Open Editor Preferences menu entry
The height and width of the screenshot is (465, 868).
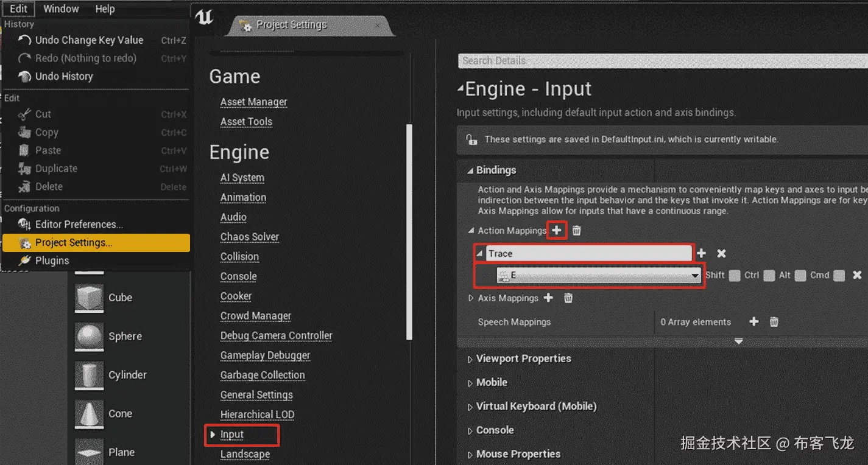[96, 224]
